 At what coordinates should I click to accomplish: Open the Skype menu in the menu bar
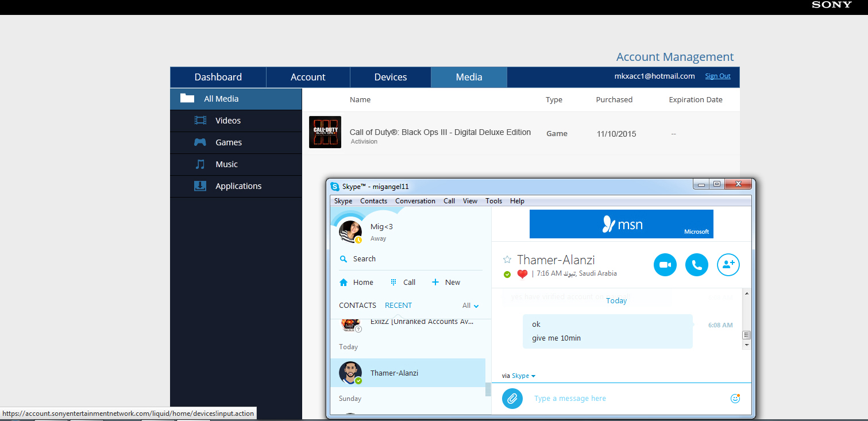[344, 201]
